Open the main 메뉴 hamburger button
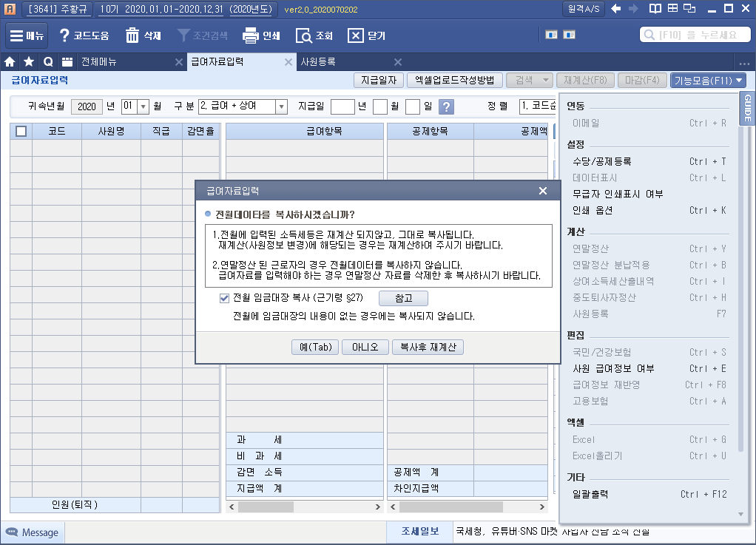This screenshot has height=545, width=756. (x=27, y=35)
